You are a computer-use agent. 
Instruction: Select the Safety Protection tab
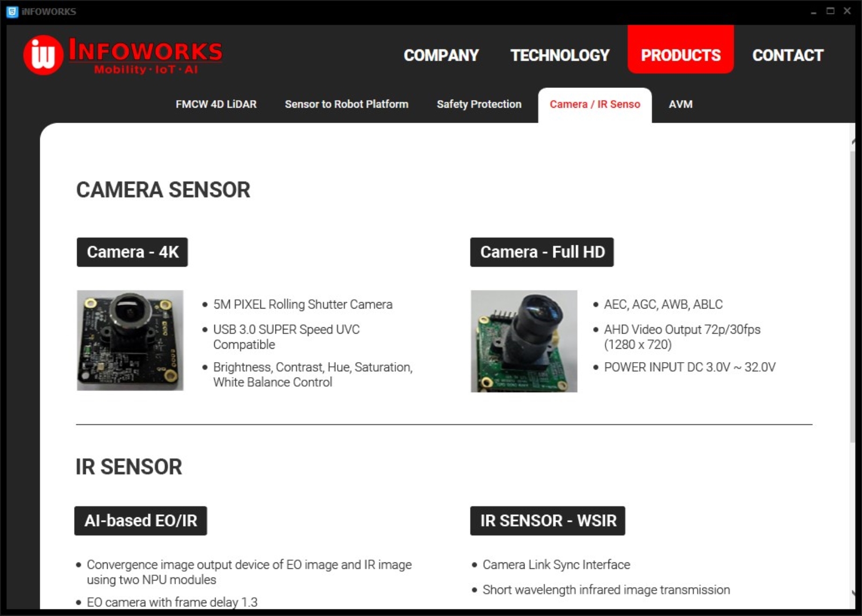(479, 104)
